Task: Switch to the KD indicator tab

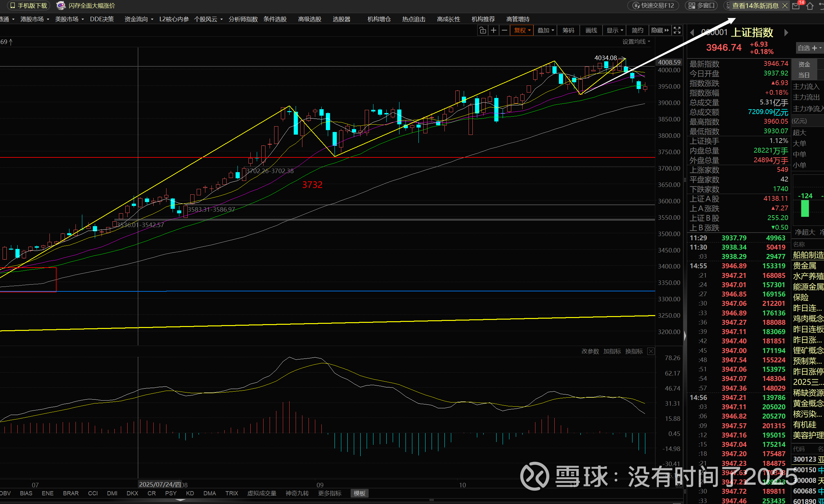Action: [190, 493]
